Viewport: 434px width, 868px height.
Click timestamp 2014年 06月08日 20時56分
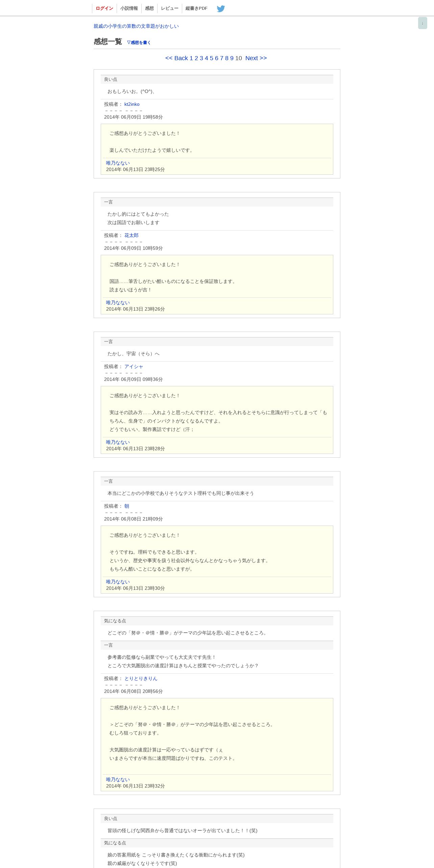point(134,691)
